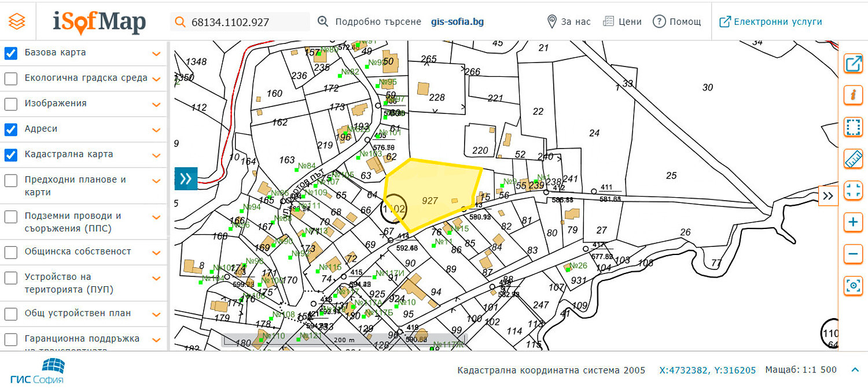Open Подробно търсене advanced search
This screenshot has width=868, height=388.
click(370, 22)
